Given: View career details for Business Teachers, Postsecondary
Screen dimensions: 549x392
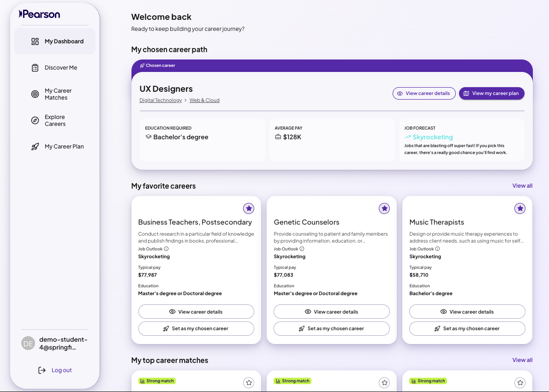Looking at the screenshot, I should click(x=196, y=311).
